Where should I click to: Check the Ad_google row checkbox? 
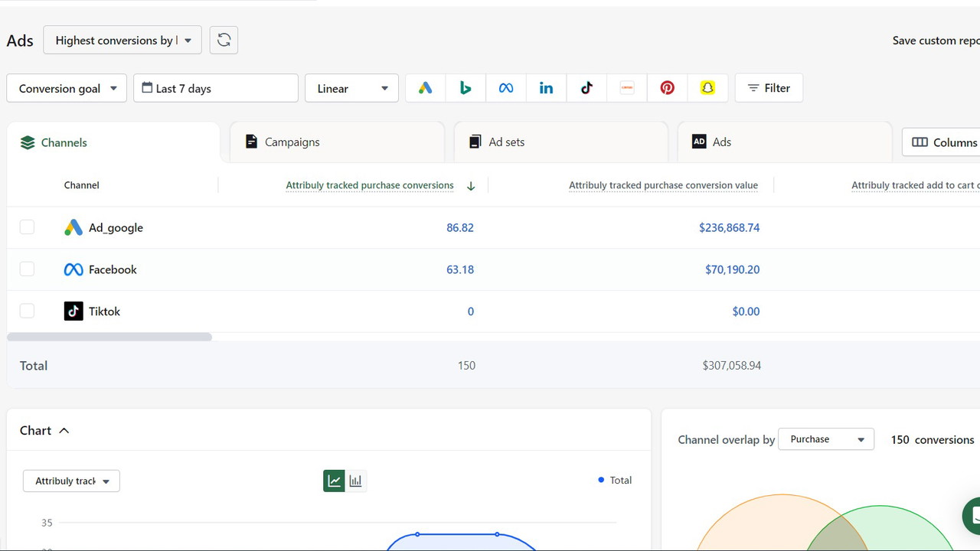pos(27,227)
